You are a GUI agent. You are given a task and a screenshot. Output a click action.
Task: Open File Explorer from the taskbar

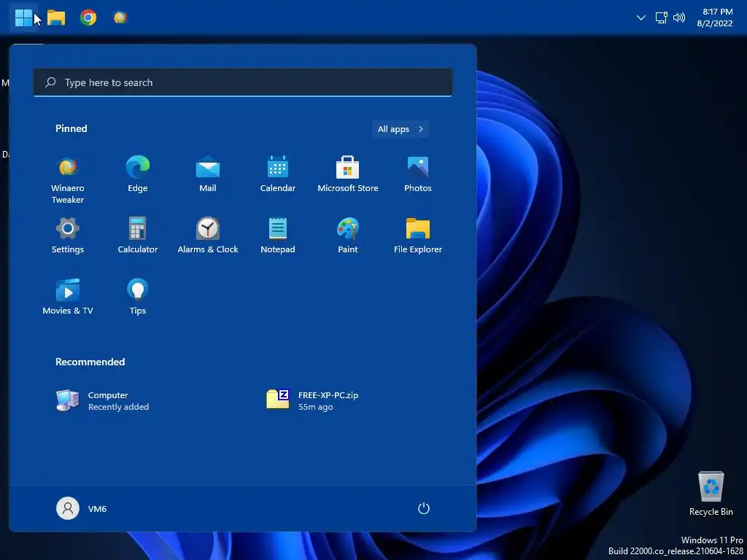point(55,18)
